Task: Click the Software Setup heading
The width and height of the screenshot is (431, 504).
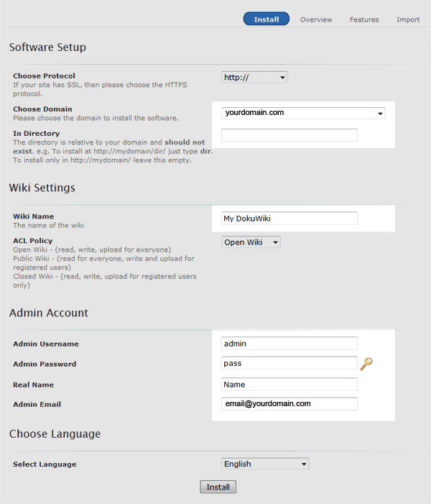Action: click(47, 47)
